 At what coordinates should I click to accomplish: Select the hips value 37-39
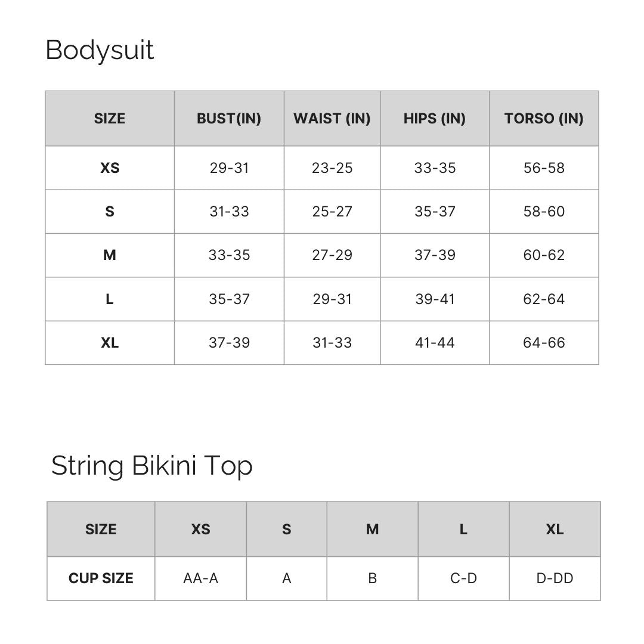pyautogui.click(x=435, y=255)
